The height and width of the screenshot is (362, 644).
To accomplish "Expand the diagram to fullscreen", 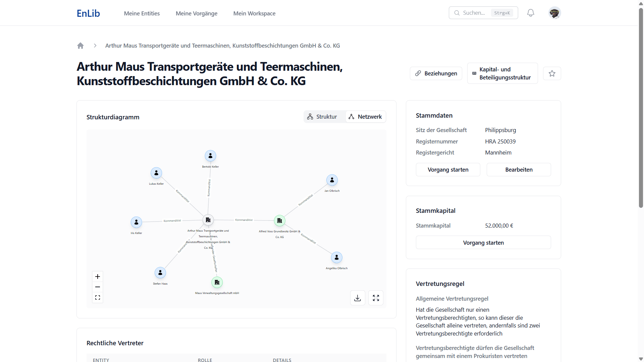I will click(376, 298).
